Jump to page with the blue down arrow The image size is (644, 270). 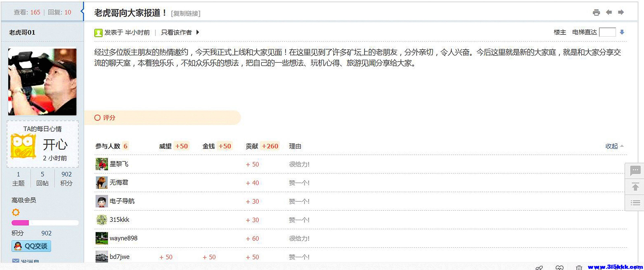(622, 32)
